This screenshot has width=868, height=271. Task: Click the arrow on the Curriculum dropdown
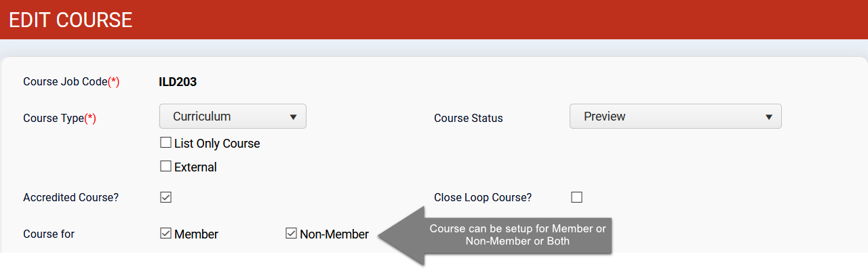click(293, 117)
